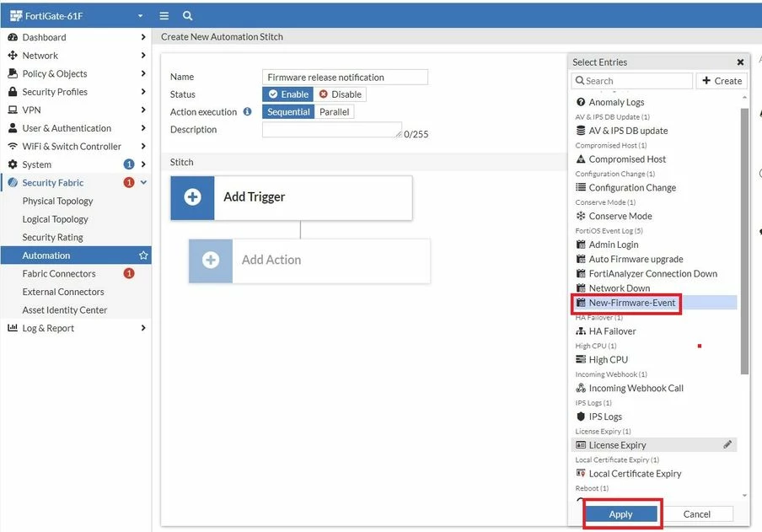Image resolution: width=762 pixels, height=532 pixels.
Task: Click the Configuration Change list icon
Action: (581, 187)
